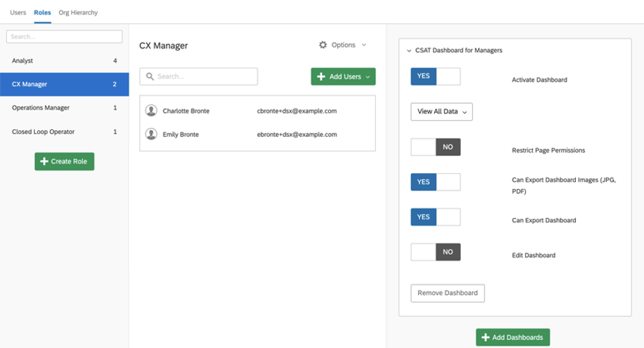This screenshot has width=644, height=348.
Task: Click the gear icon next to Options
Action: [323, 45]
